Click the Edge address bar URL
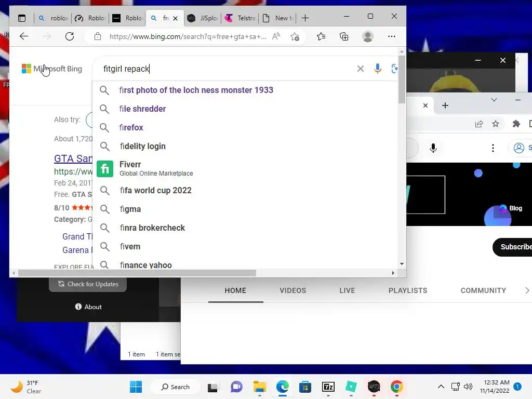The height and width of the screenshot is (399, 532). 188,37
